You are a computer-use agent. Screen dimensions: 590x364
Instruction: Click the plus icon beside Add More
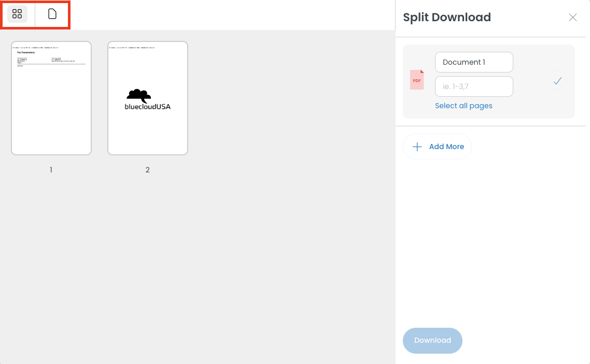(417, 147)
